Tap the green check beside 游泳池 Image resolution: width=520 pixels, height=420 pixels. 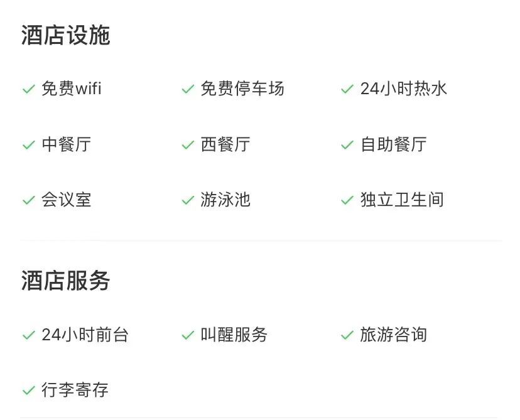pyautogui.click(x=188, y=201)
